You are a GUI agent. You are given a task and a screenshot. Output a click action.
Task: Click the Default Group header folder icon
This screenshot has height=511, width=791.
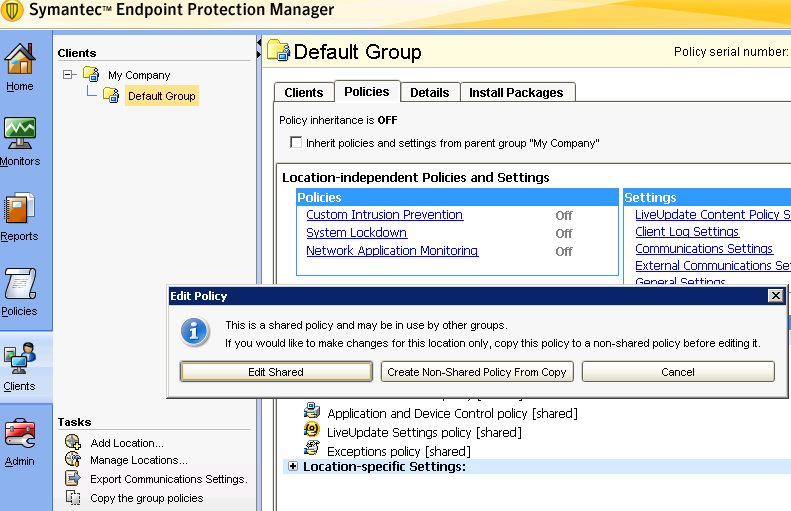click(x=278, y=50)
